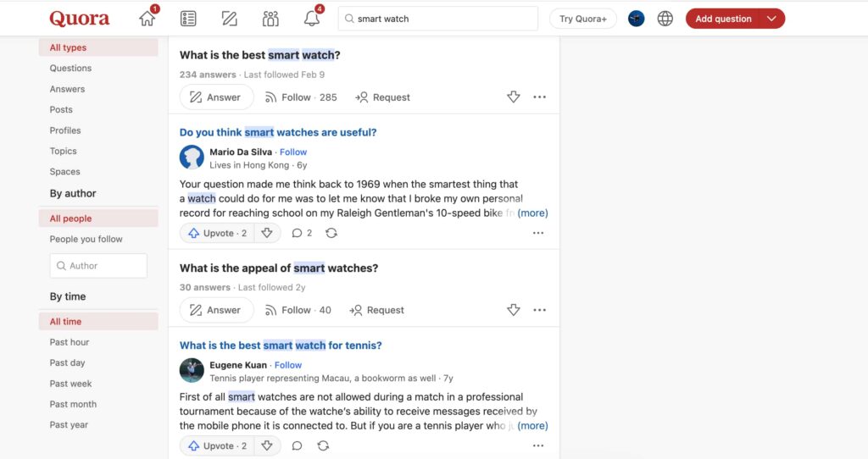
Task: Open more options for 'best smart watch' question
Action: [539, 97]
